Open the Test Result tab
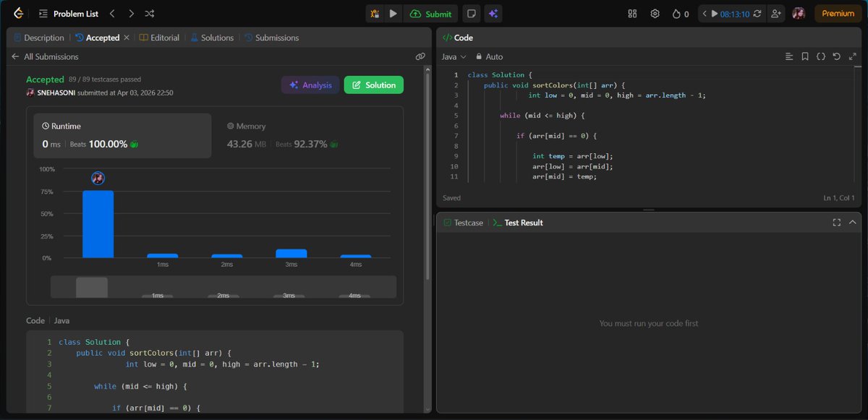 pyautogui.click(x=518, y=223)
